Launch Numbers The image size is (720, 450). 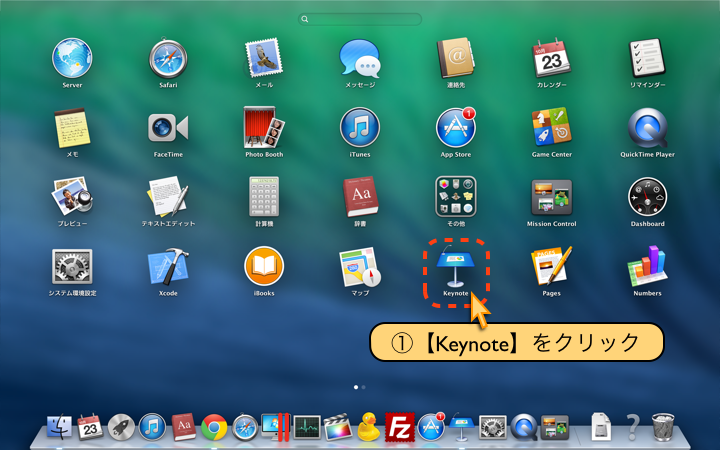647,266
